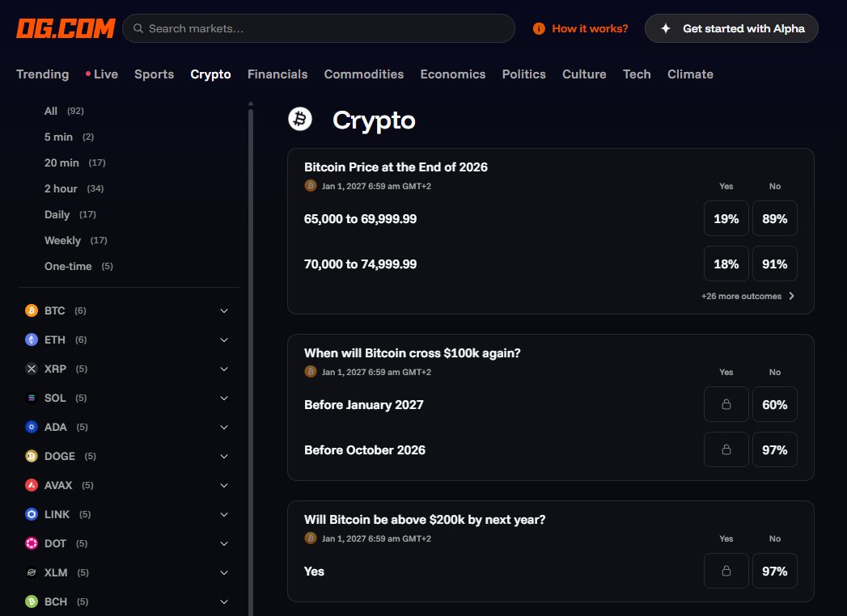Filter by 2 hour markets
The width and height of the screenshot is (847, 616).
74,189
